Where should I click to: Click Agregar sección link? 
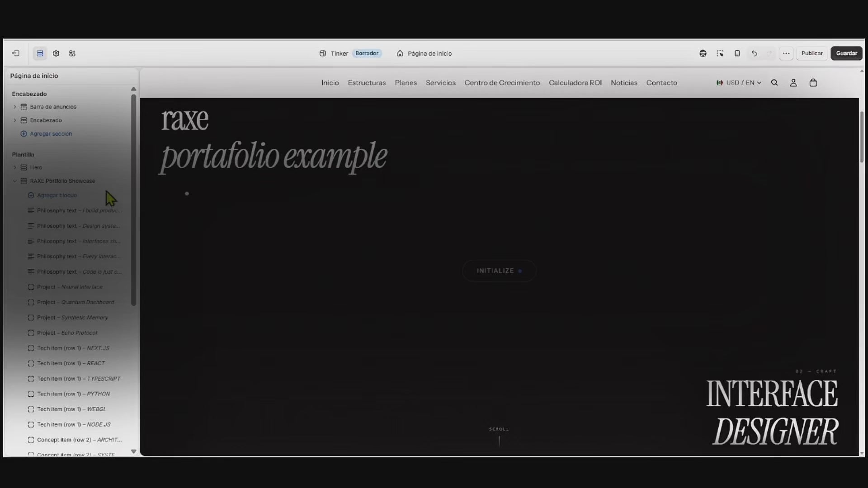pyautogui.click(x=51, y=134)
